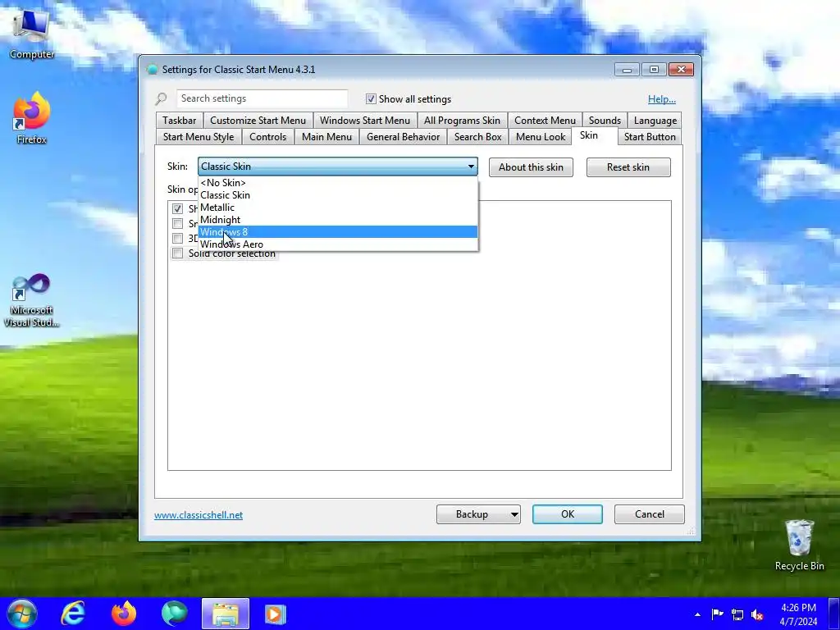Switch to the Taskbar tab
The width and height of the screenshot is (840, 630).
(180, 121)
